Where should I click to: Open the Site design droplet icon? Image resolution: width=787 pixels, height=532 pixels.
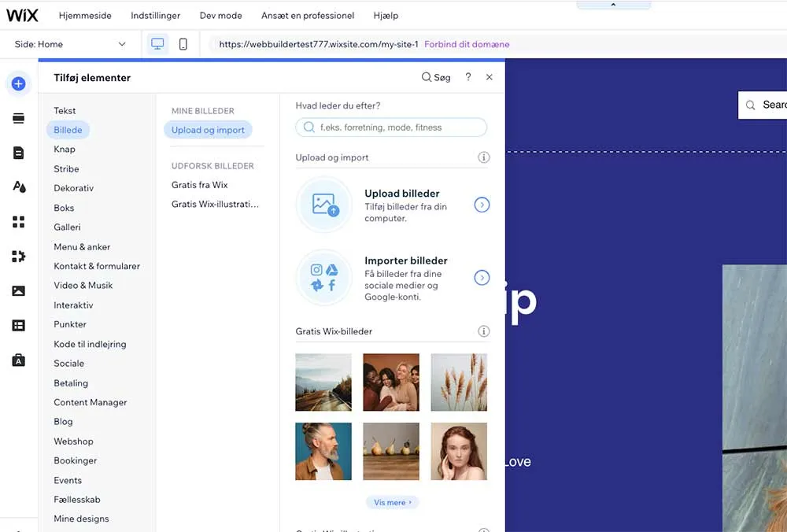[x=19, y=187]
